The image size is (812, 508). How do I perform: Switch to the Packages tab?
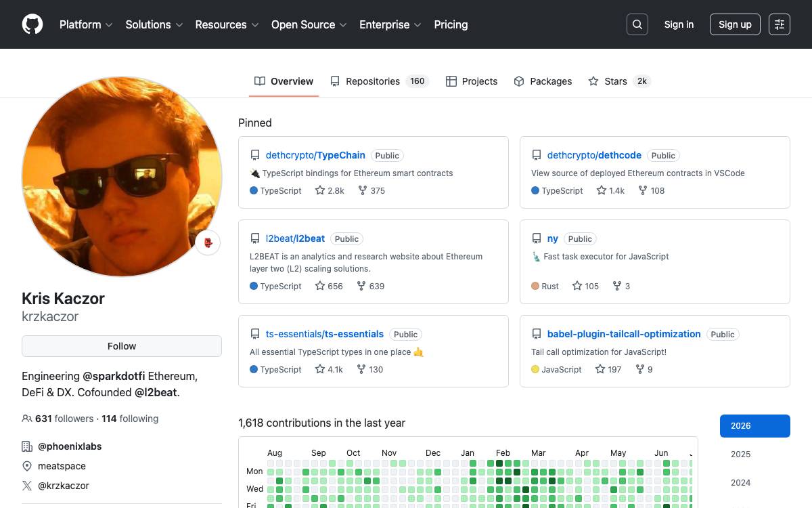click(x=543, y=81)
